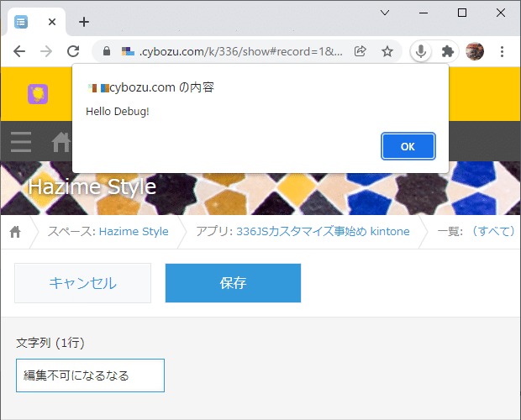
Task: Go back with the browser back arrow
Action: click(x=19, y=51)
